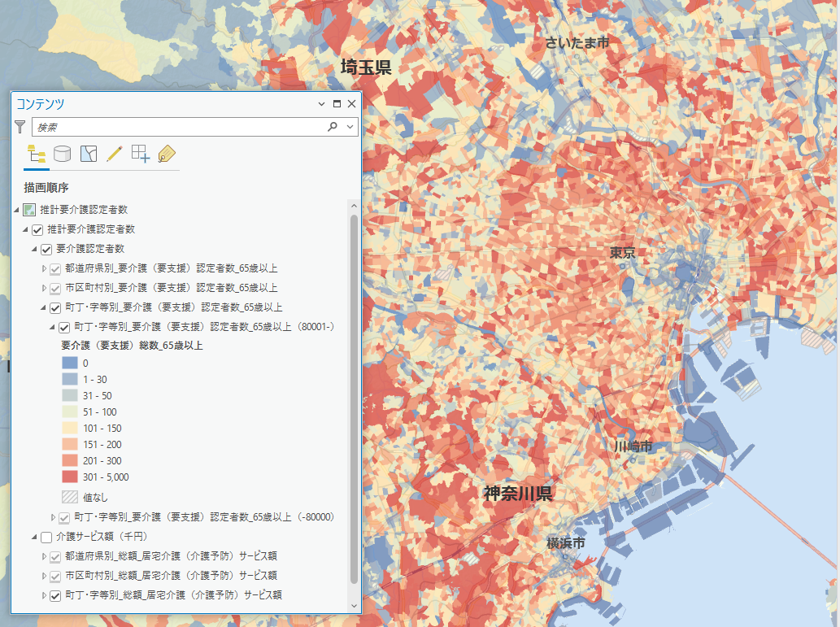
Task: Expand 町丁･字等別_総額_居宅介護 layer
Action: click(x=44, y=595)
